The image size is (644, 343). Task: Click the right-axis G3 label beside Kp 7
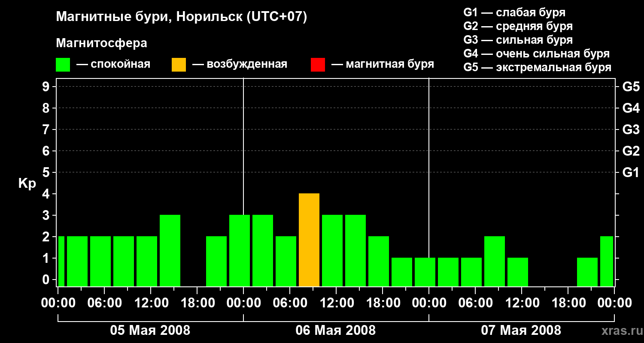tap(631, 129)
